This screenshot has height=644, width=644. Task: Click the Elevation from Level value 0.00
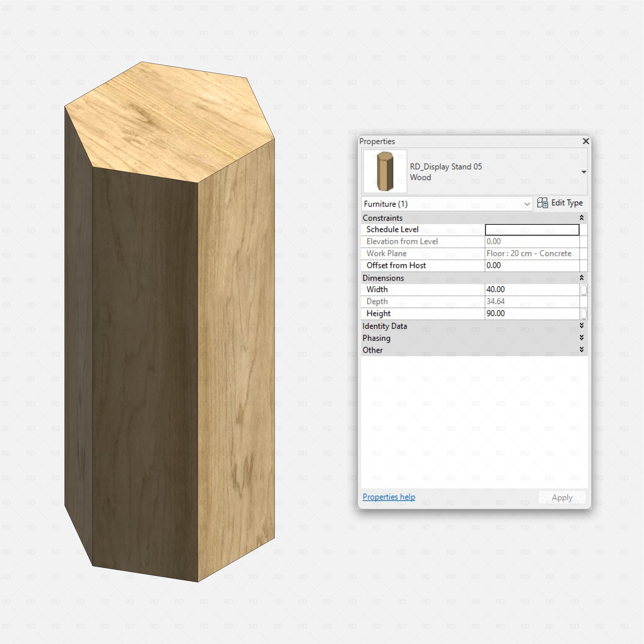(x=493, y=241)
